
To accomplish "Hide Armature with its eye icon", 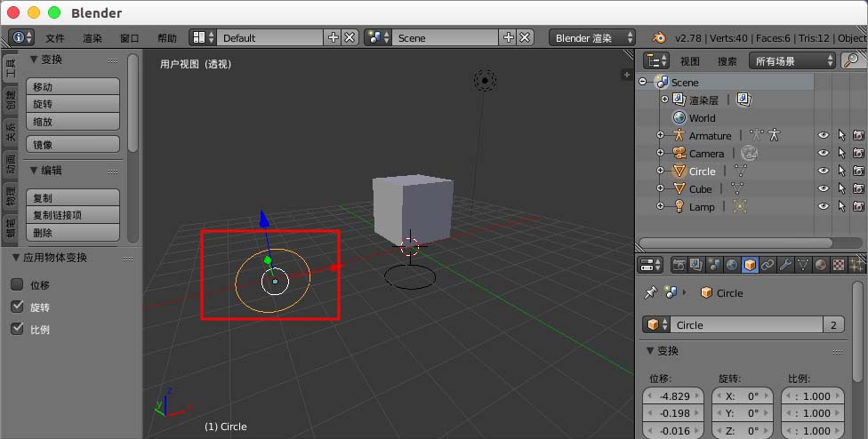I will pos(824,135).
